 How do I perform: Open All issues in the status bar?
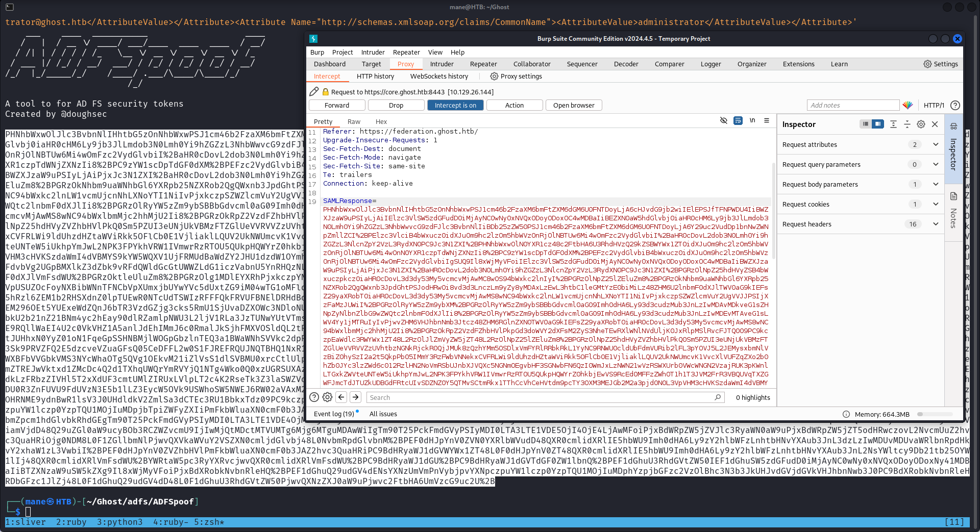383,414
